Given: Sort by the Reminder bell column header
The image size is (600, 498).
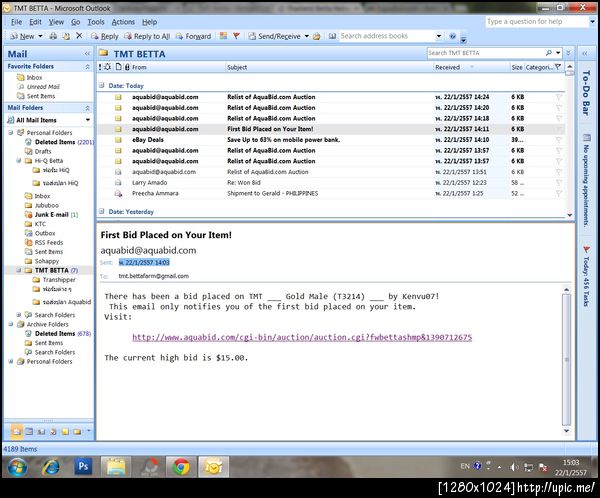Looking at the screenshot, I should pyautogui.click(x=108, y=67).
